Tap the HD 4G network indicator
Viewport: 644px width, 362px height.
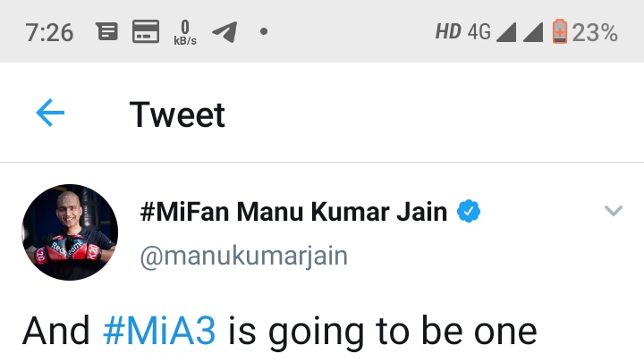[x=463, y=31]
